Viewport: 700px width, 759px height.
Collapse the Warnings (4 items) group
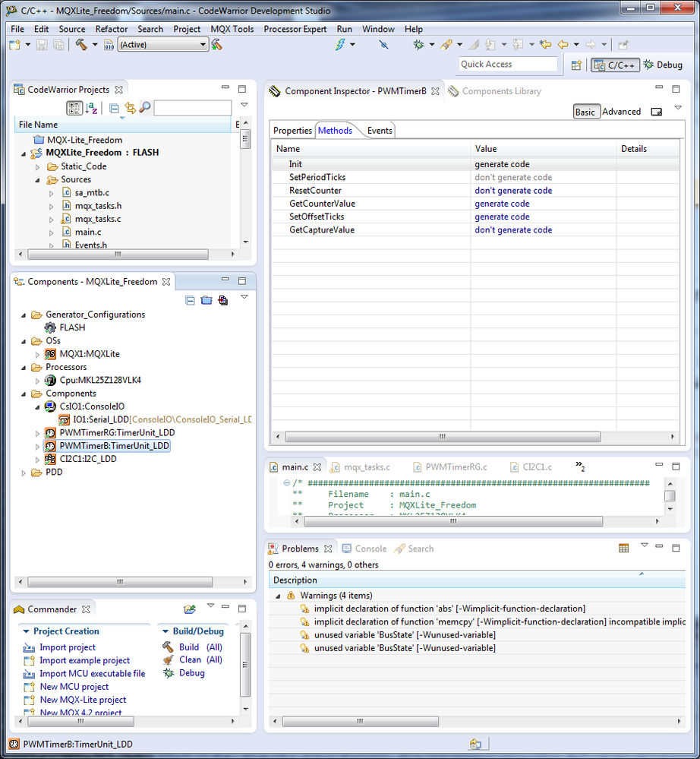[x=278, y=596]
